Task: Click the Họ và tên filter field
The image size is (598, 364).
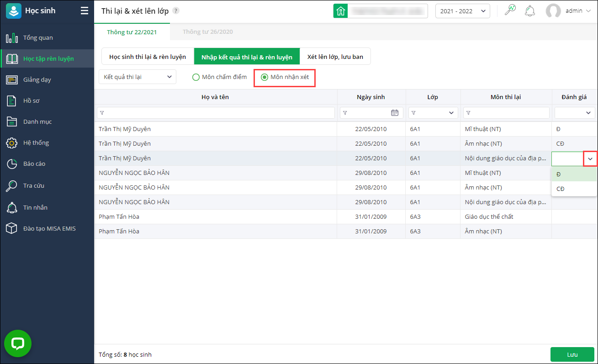Action: pyautogui.click(x=216, y=113)
